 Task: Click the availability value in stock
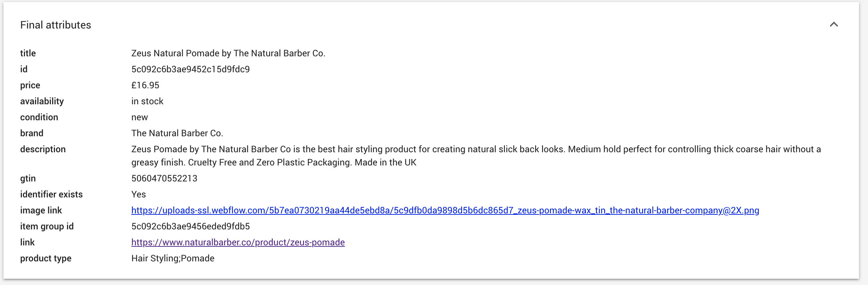coord(147,101)
